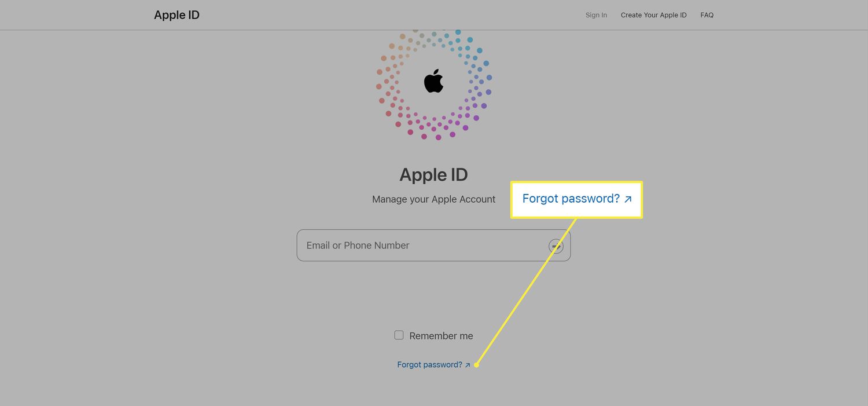868x406 pixels.
Task: Open the Sign In navigation item
Action: coord(596,15)
